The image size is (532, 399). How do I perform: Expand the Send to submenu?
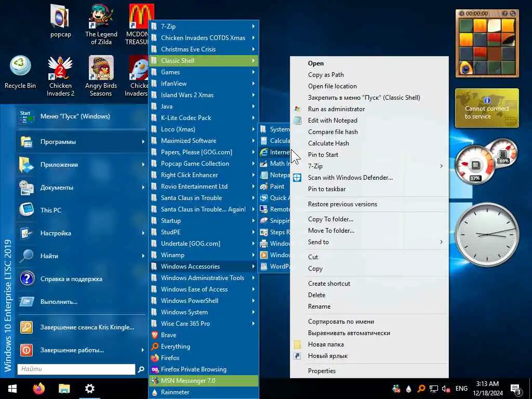pyautogui.click(x=369, y=242)
